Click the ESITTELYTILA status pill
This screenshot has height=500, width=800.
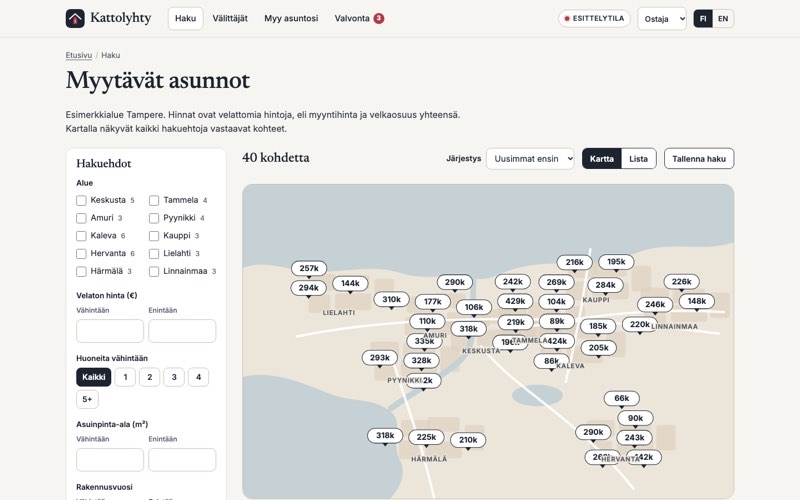click(594, 18)
